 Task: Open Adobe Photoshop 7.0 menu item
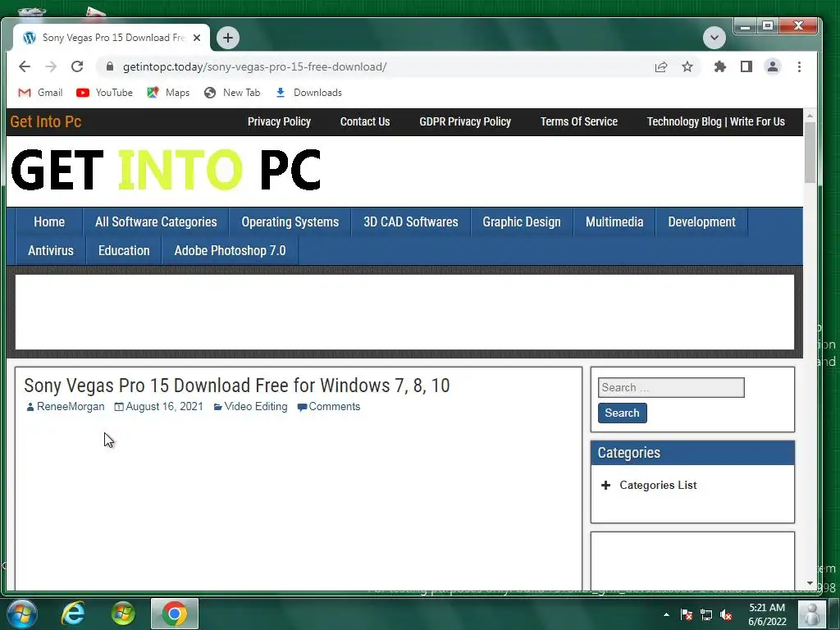tap(230, 251)
